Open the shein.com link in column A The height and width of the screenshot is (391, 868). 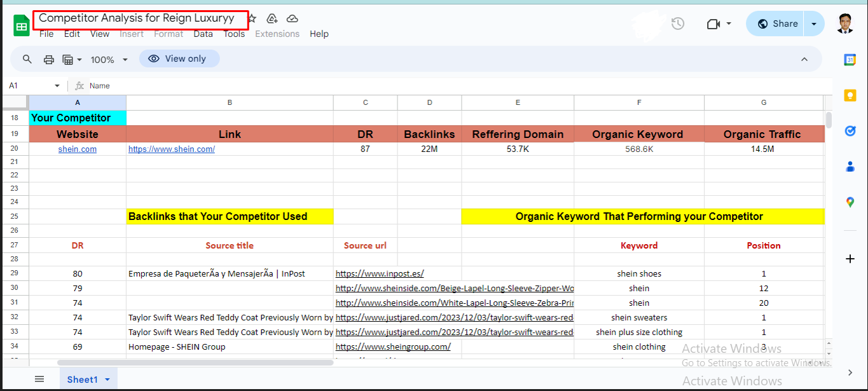tap(78, 149)
